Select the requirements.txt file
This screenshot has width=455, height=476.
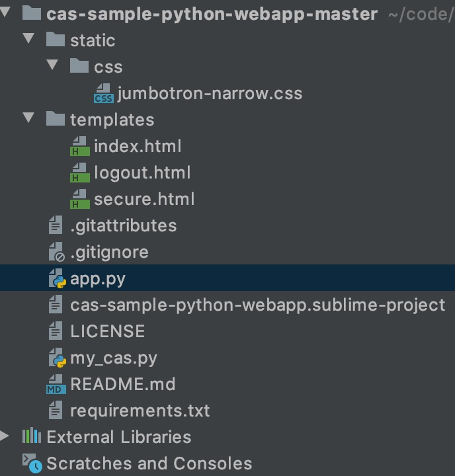tap(140, 411)
